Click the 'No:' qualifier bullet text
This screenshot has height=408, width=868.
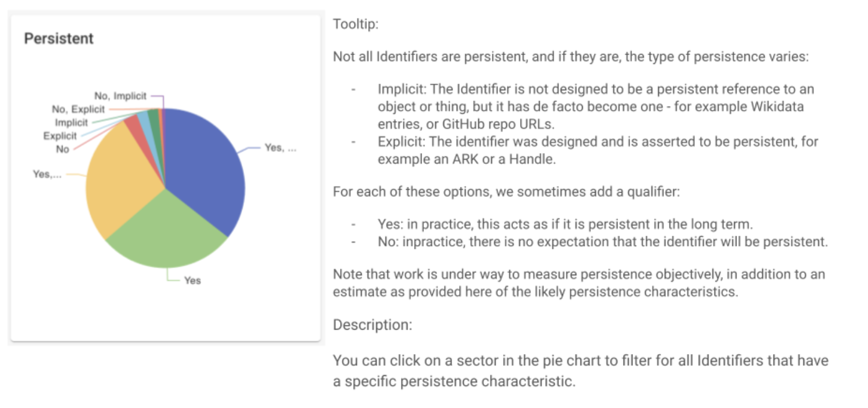(x=603, y=242)
